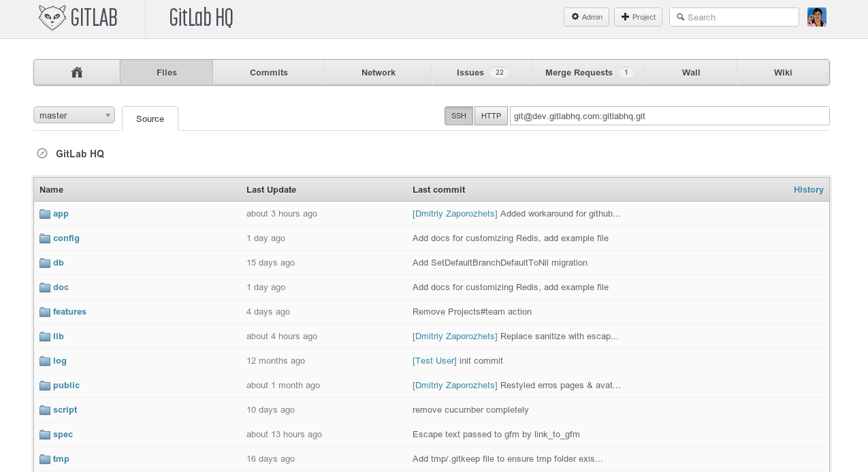The width and height of the screenshot is (868, 472).
Task: Click the GitLab fox logo
Action: coord(52,18)
